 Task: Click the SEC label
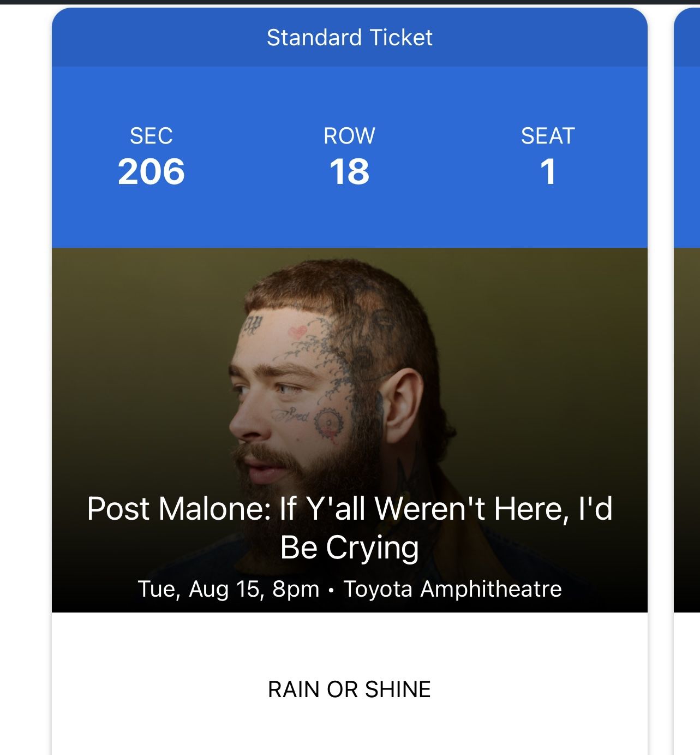pyautogui.click(x=151, y=136)
